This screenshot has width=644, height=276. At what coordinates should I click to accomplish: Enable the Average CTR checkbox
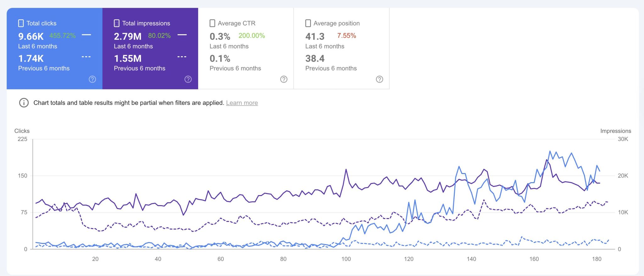pos(213,23)
